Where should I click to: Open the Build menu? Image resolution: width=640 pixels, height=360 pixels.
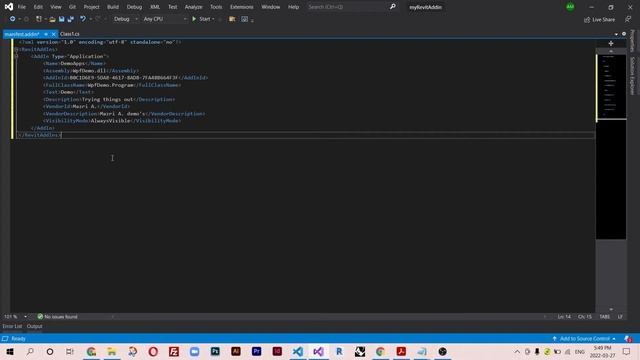click(113, 7)
